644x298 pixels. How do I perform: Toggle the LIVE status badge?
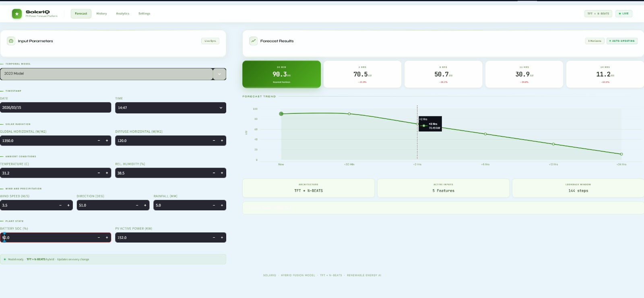(x=624, y=14)
